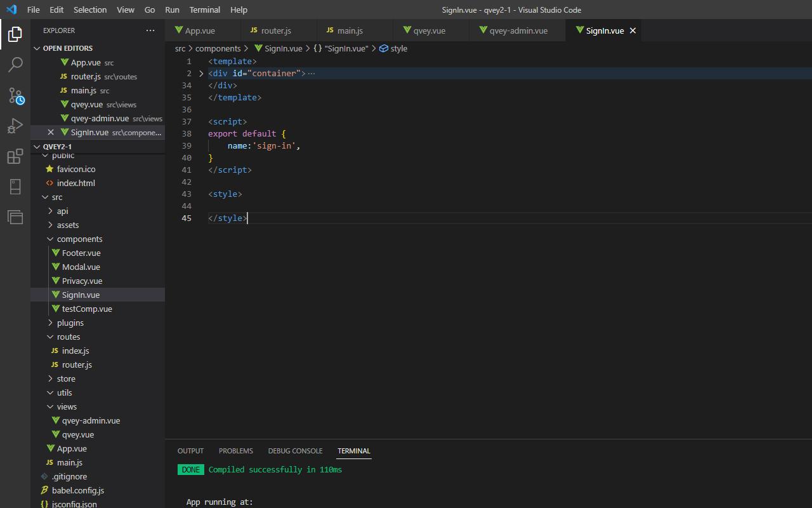Image resolution: width=812 pixels, height=508 pixels.
Task: Collapse the utils folder
Action: (98, 392)
